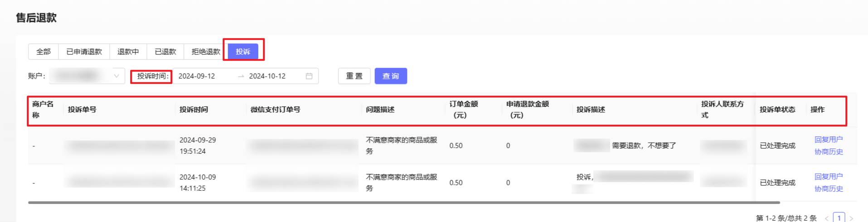Image resolution: width=868 pixels, height=222 pixels.
Task: Go to previous page arrow
Action: click(x=827, y=218)
